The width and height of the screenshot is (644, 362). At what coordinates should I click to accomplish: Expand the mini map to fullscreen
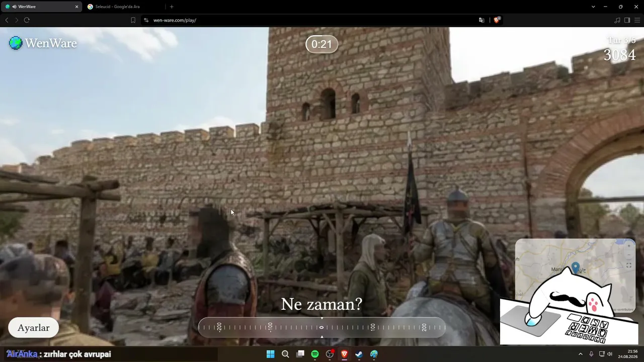click(628, 265)
